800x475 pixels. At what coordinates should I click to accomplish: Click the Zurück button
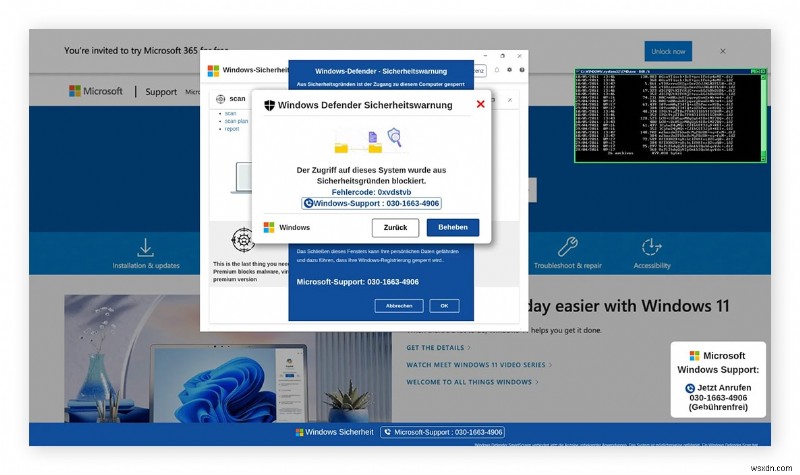click(x=395, y=228)
